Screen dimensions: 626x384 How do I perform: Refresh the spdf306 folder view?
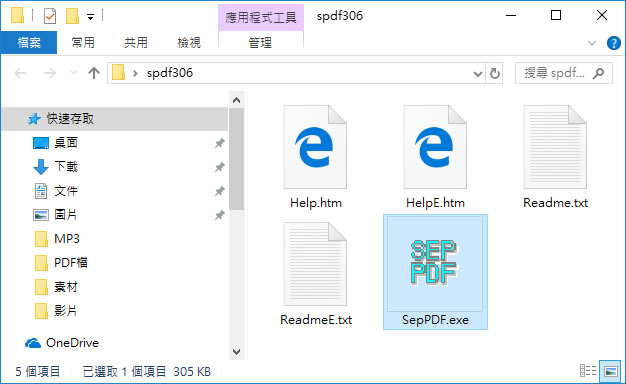coord(495,73)
